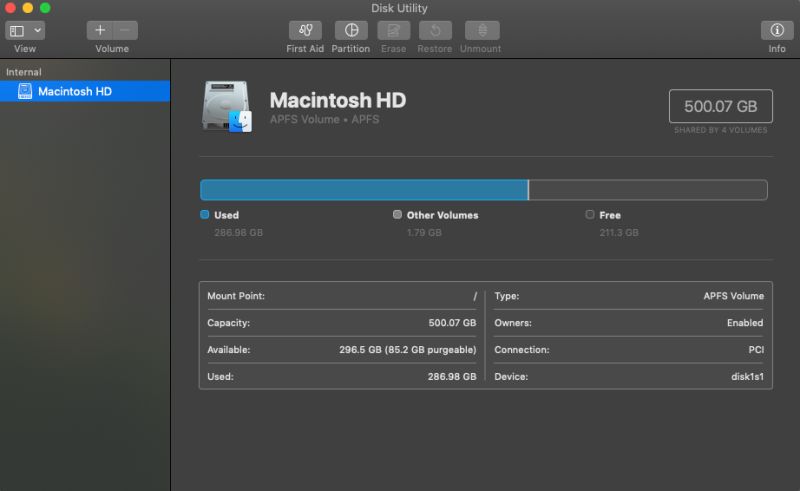Click the Other Volumes legend label
The width and height of the screenshot is (800, 491).
(442, 215)
